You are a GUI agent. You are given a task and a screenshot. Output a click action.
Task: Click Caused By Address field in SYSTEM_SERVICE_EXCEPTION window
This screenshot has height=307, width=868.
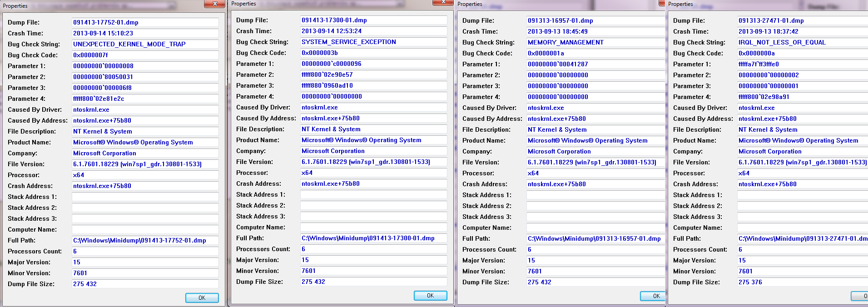click(x=374, y=118)
